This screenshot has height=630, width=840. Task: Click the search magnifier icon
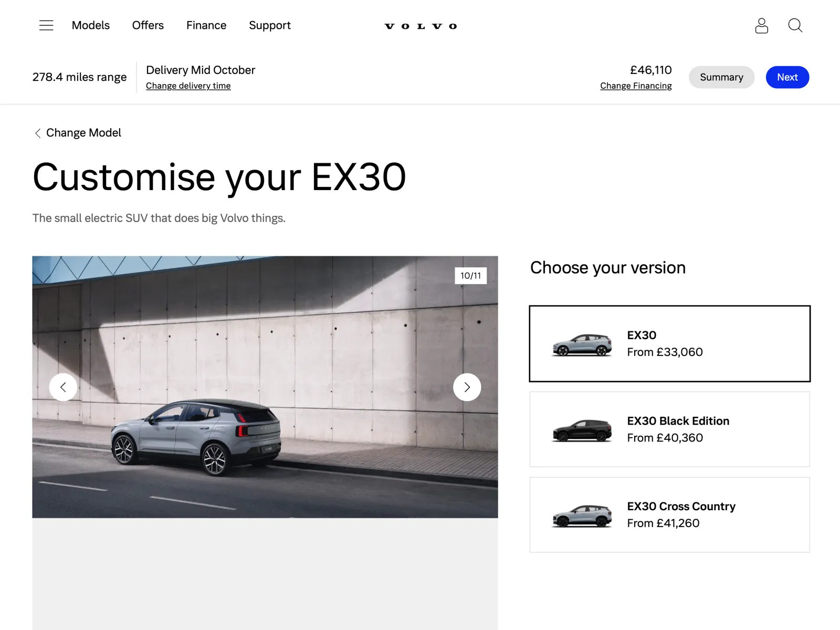(x=795, y=25)
